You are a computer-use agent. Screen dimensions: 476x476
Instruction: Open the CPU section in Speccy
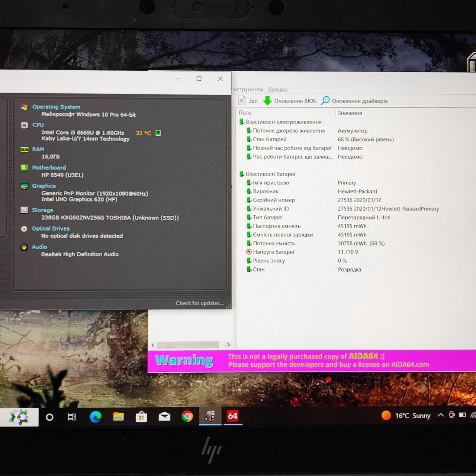(38, 125)
